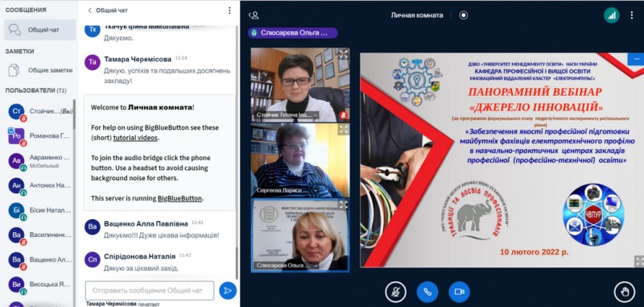Click the Сп avatar in chat
This screenshot has width=644, height=307.
93,259
